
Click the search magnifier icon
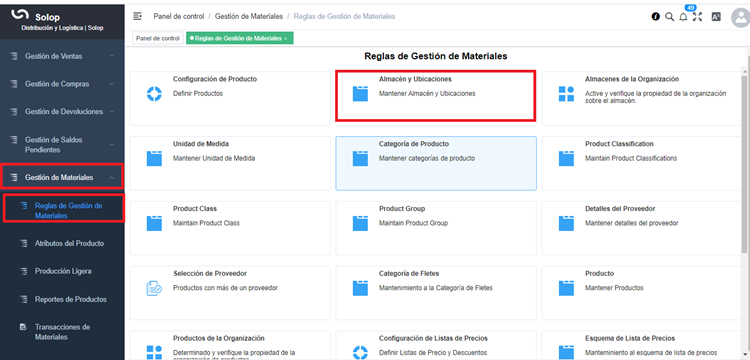670,17
